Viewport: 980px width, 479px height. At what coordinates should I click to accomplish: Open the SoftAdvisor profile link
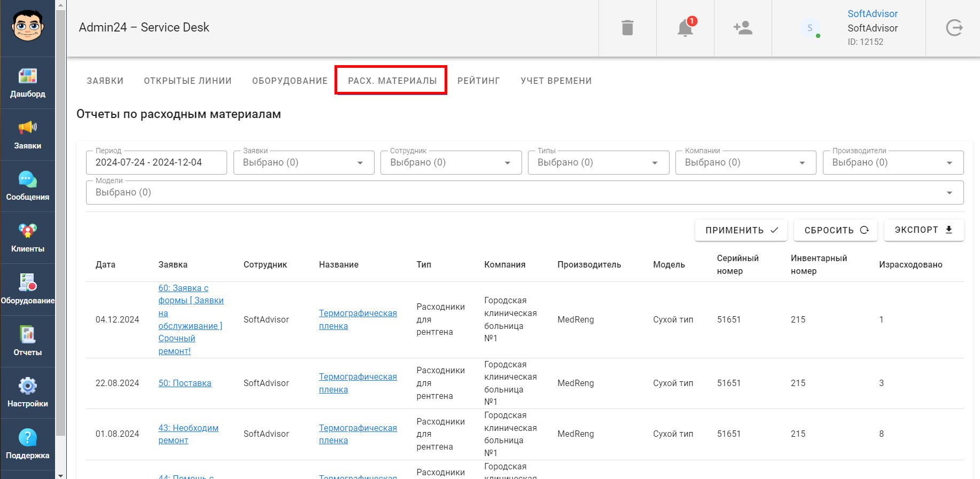(x=873, y=14)
